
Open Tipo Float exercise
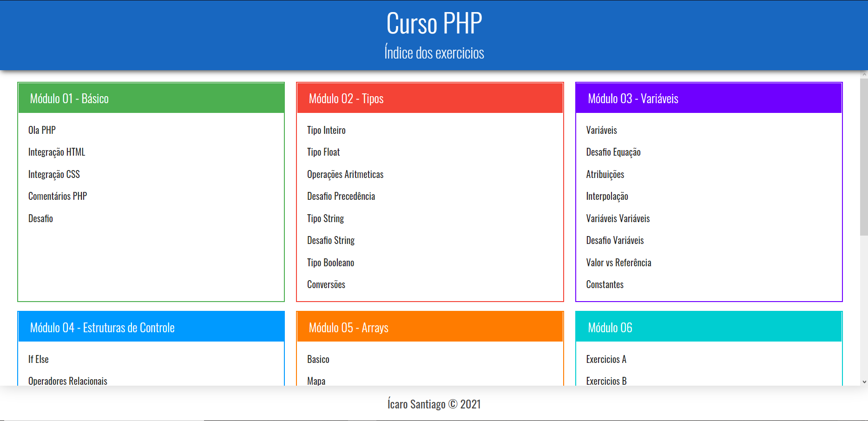(323, 152)
